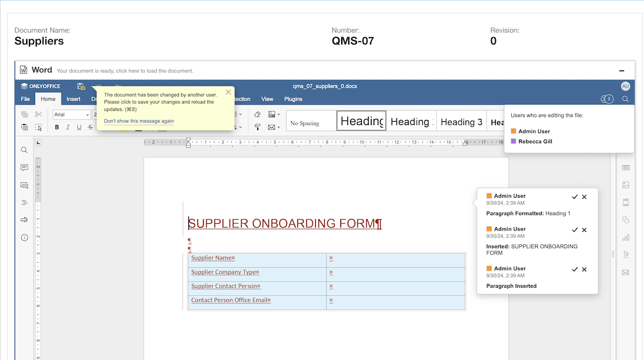Viewport: 644px width, 360px height.
Task: Open Header and footer settings in right sidebar
Action: tap(626, 202)
